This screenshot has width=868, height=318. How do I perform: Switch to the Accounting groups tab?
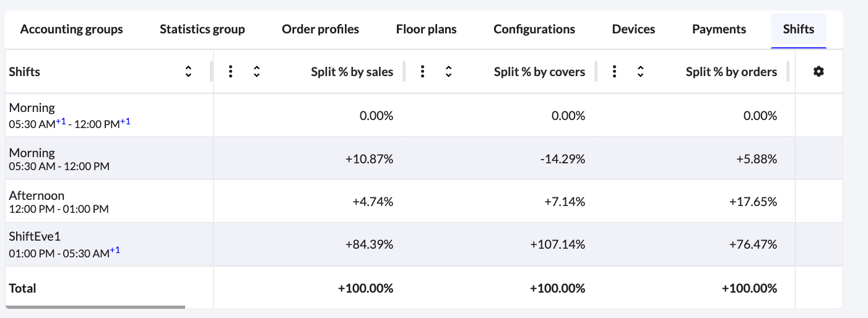(71, 29)
